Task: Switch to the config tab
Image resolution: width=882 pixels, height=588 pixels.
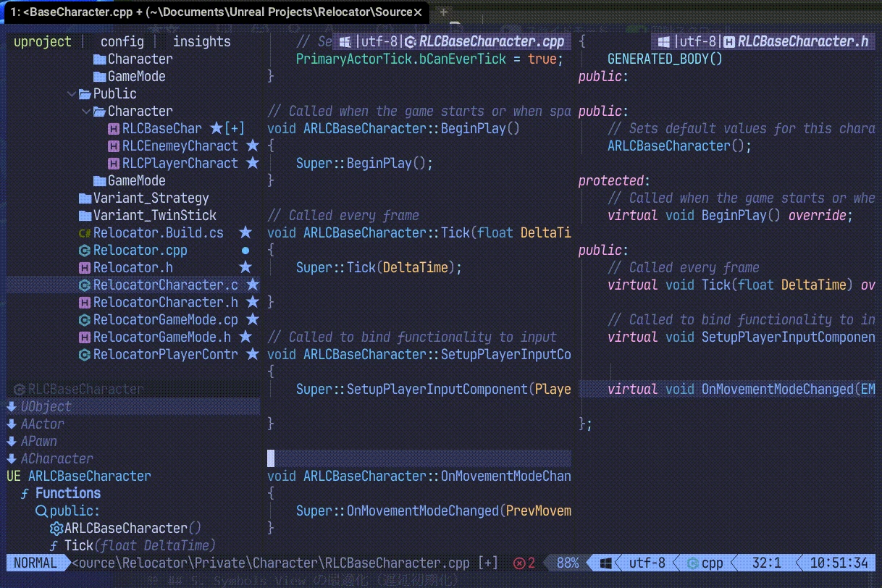Action: 122,41
